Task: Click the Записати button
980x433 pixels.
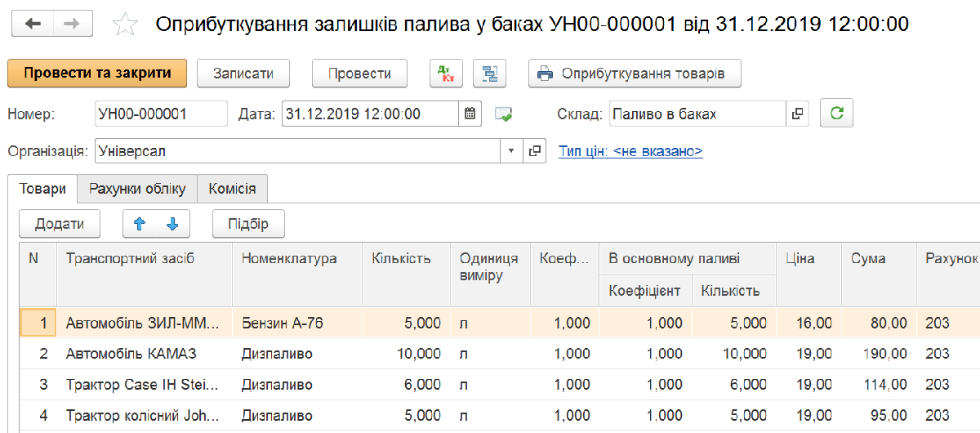Action: (x=243, y=74)
